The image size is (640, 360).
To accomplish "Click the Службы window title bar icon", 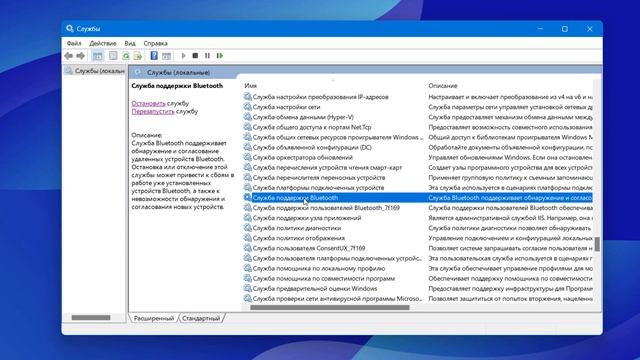I will (x=70, y=29).
